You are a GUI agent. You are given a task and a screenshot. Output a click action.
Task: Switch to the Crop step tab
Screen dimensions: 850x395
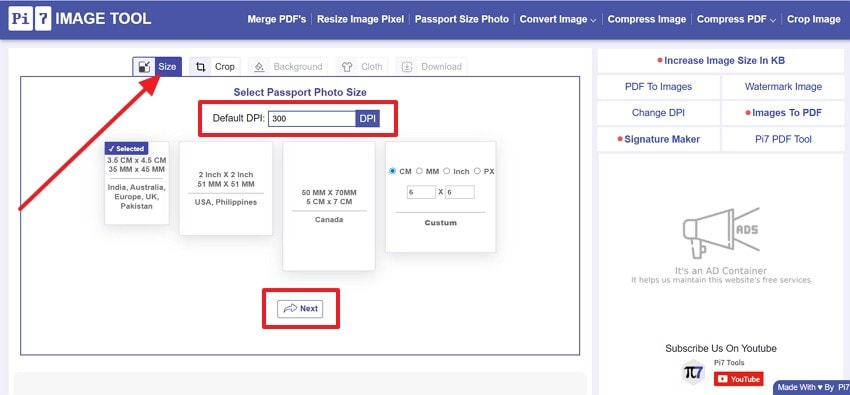(215, 67)
